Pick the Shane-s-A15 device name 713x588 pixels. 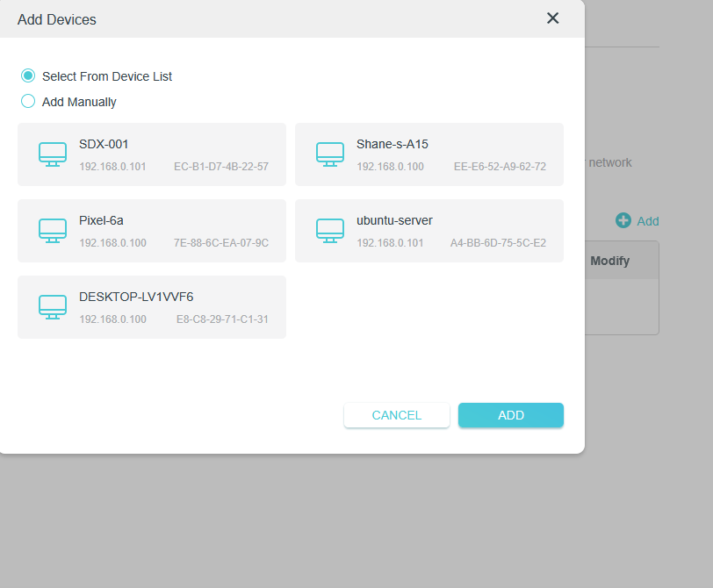(x=392, y=144)
